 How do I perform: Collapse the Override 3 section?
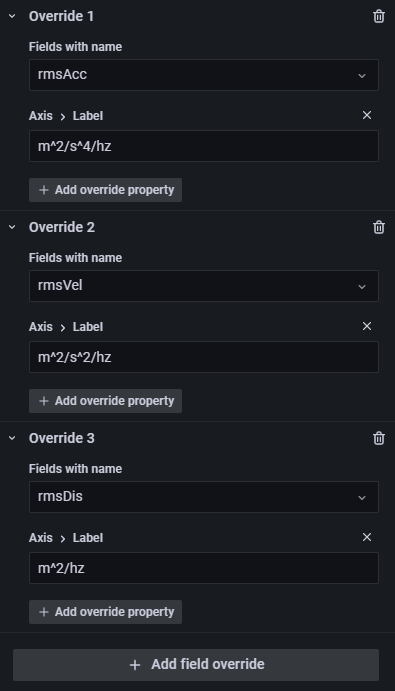click(12, 438)
